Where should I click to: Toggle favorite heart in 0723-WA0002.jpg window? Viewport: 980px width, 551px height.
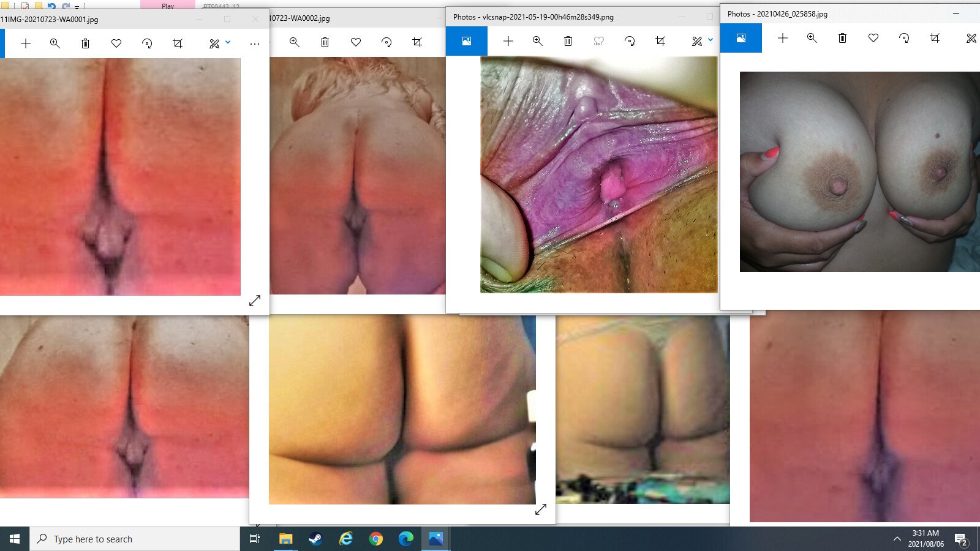pos(356,42)
